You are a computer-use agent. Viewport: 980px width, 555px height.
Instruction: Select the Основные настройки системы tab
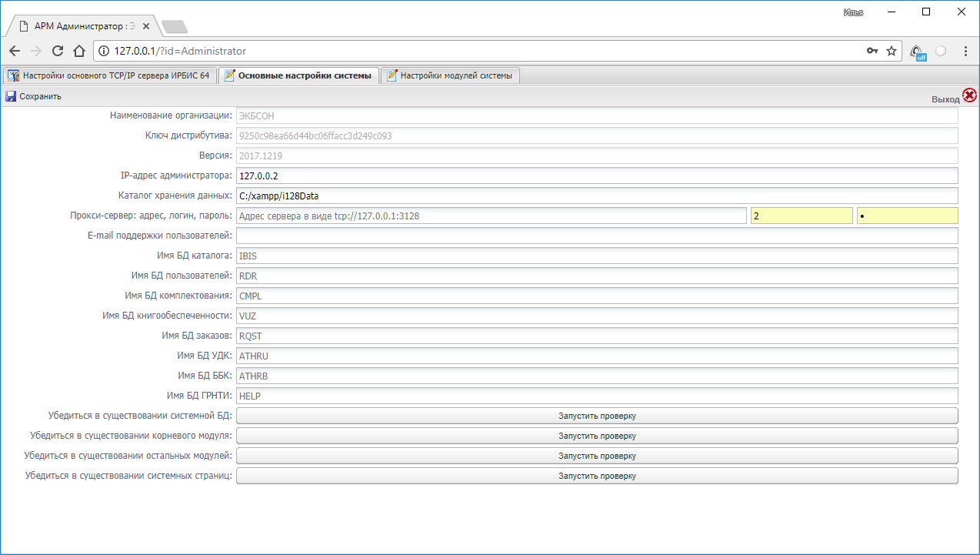point(298,75)
